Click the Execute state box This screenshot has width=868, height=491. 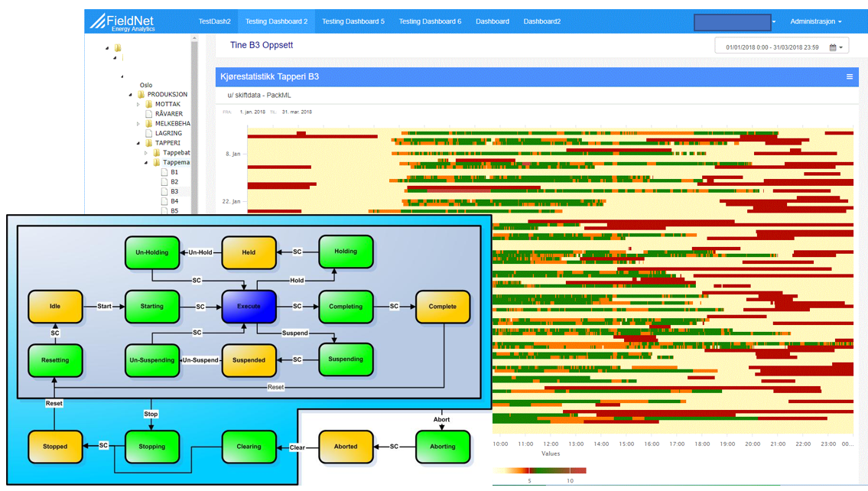click(x=249, y=307)
